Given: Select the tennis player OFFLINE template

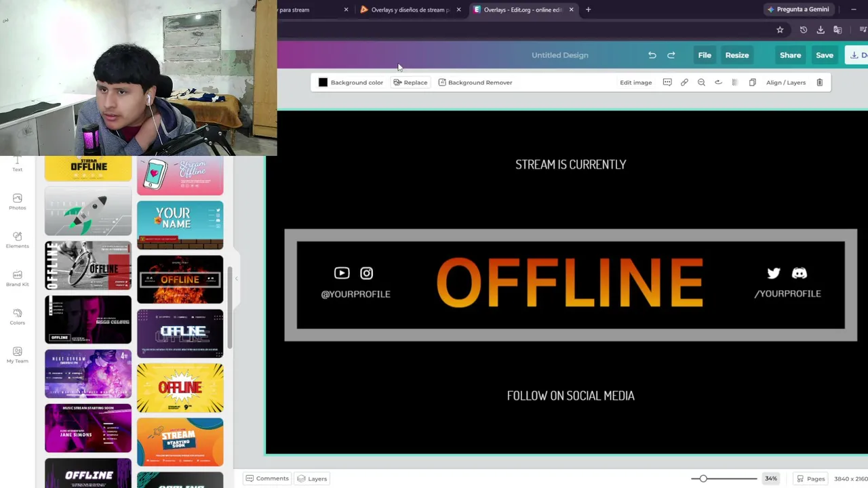Looking at the screenshot, I should point(88,266).
